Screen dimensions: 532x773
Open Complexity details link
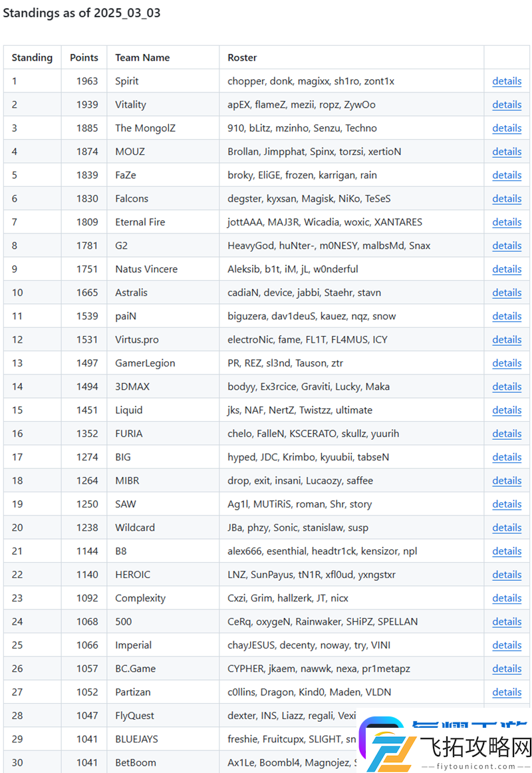click(x=507, y=598)
